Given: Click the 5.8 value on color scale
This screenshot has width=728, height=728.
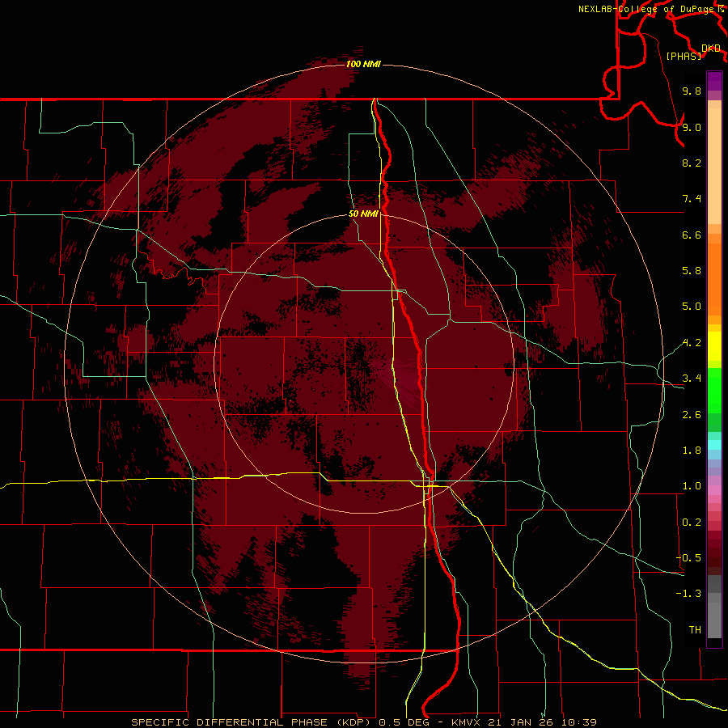Looking at the screenshot, I should pyautogui.click(x=692, y=271).
